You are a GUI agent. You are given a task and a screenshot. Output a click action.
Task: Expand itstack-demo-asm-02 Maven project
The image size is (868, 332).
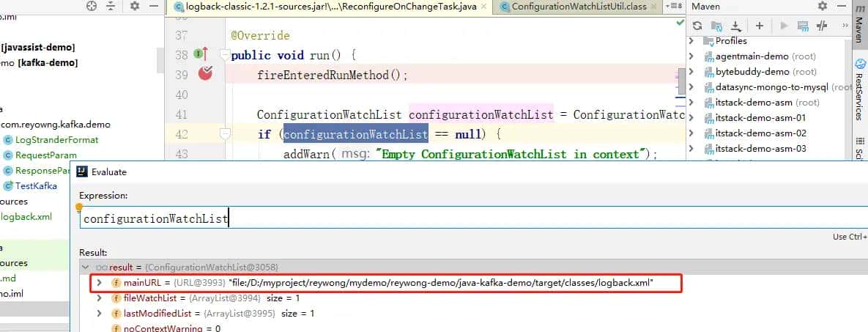pos(691,133)
